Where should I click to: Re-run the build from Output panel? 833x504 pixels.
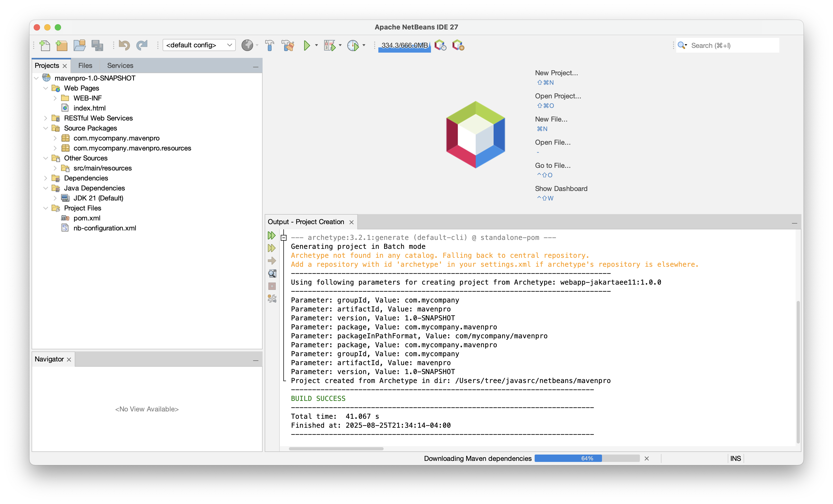click(272, 236)
